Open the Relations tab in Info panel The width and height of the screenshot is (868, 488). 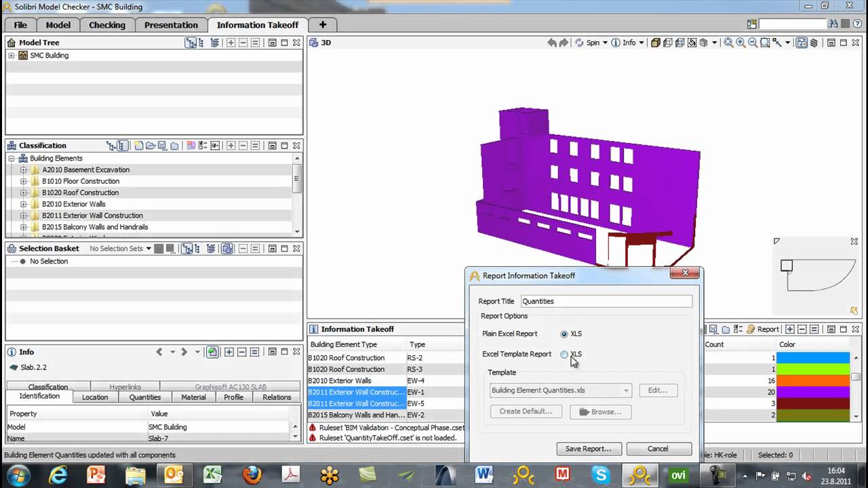point(277,397)
